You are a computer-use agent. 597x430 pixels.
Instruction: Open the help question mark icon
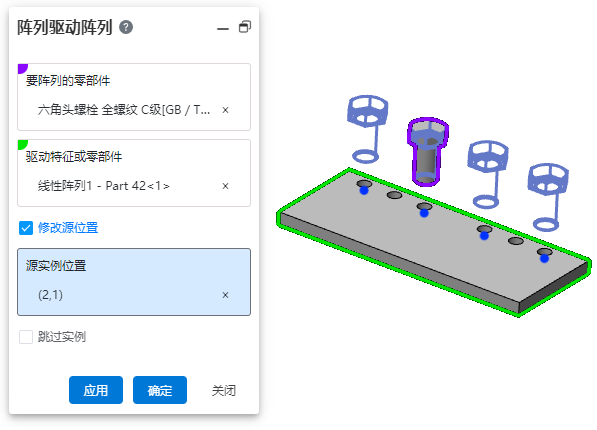point(126,27)
